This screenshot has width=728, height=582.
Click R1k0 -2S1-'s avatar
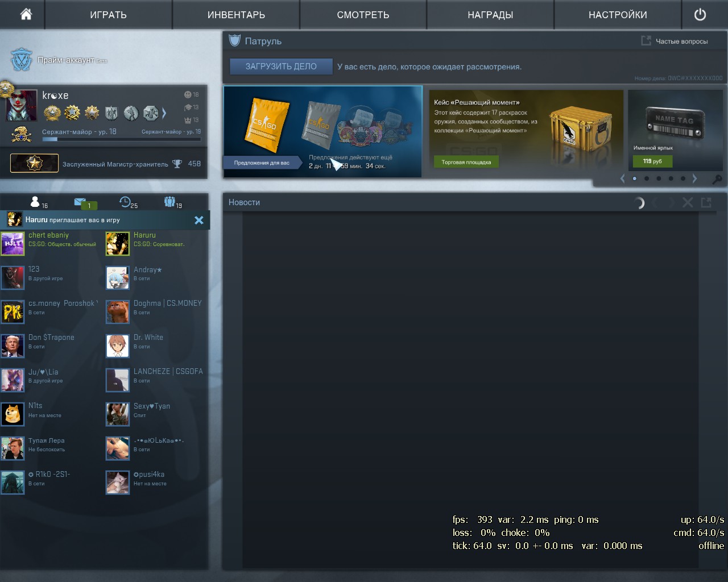(x=13, y=483)
